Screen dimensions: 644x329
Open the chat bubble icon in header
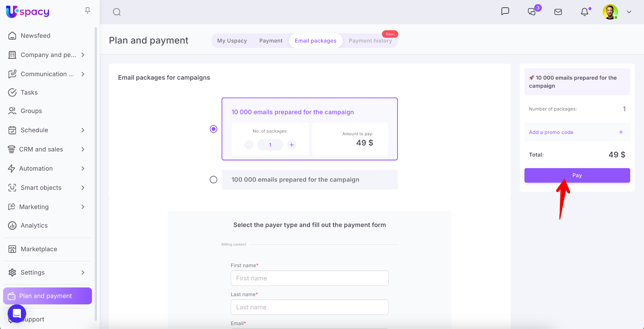coord(505,12)
